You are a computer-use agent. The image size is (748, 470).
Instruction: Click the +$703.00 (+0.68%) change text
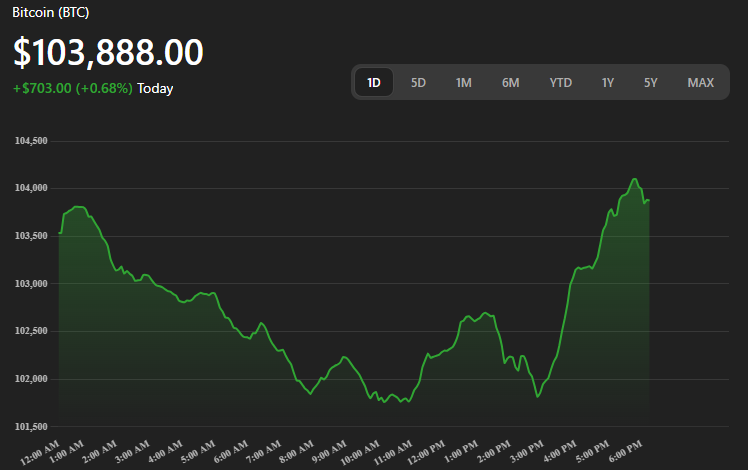[73, 88]
